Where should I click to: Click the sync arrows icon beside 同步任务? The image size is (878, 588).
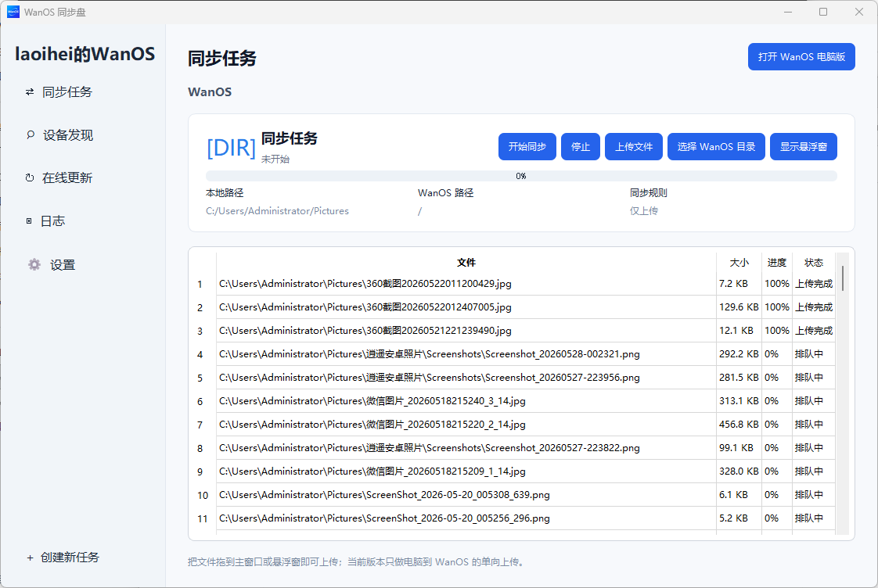click(x=30, y=91)
